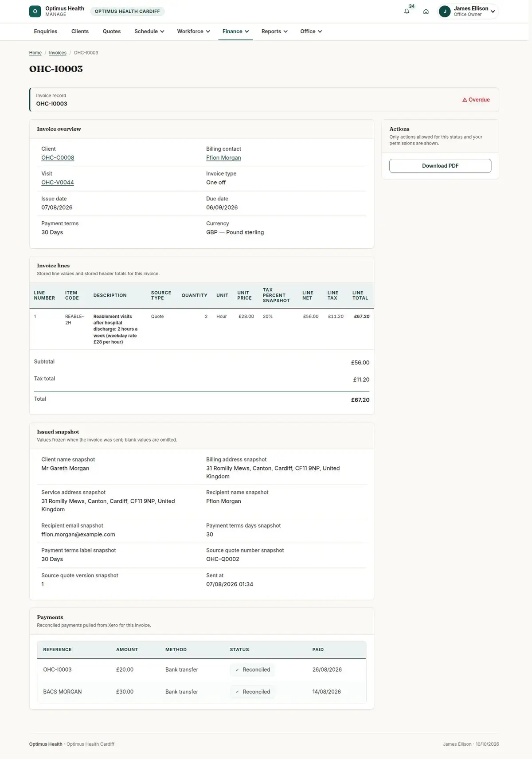Open the notifications bell

point(407,12)
